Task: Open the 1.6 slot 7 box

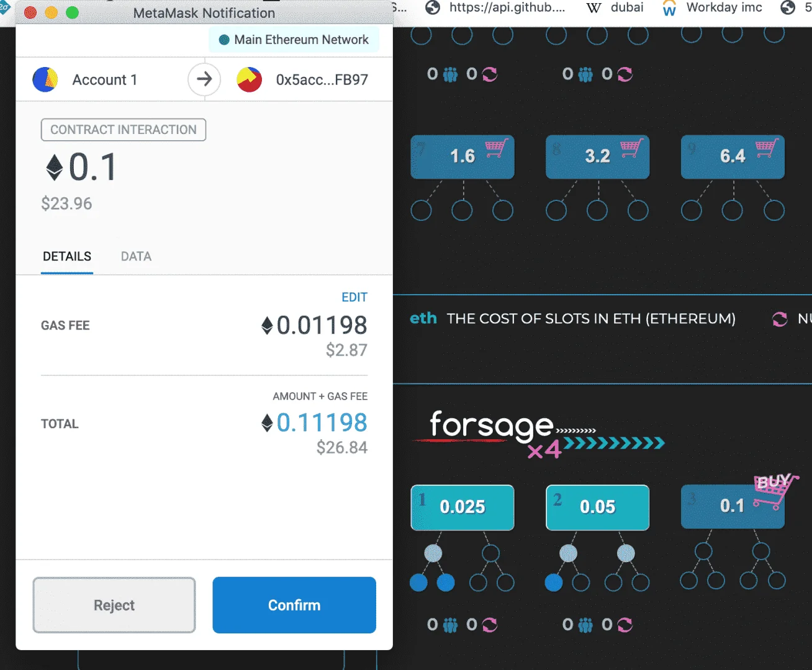Action: click(x=462, y=156)
